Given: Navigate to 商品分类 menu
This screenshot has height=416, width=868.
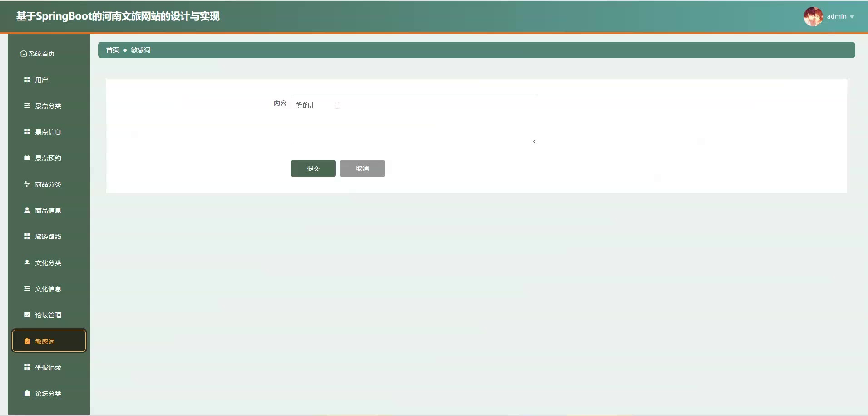Looking at the screenshot, I should click(x=49, y=184).
